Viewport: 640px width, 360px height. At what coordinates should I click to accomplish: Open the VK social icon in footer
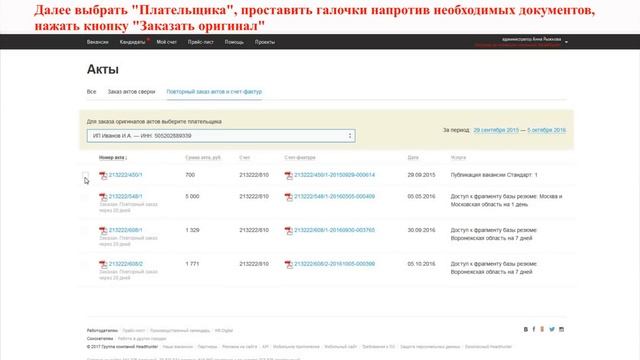pyautogui.click(x=526, y=329)
